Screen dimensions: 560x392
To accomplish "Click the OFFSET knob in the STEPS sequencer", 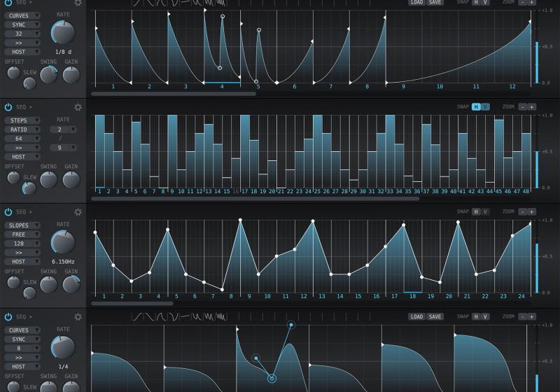I will [13, 177].
